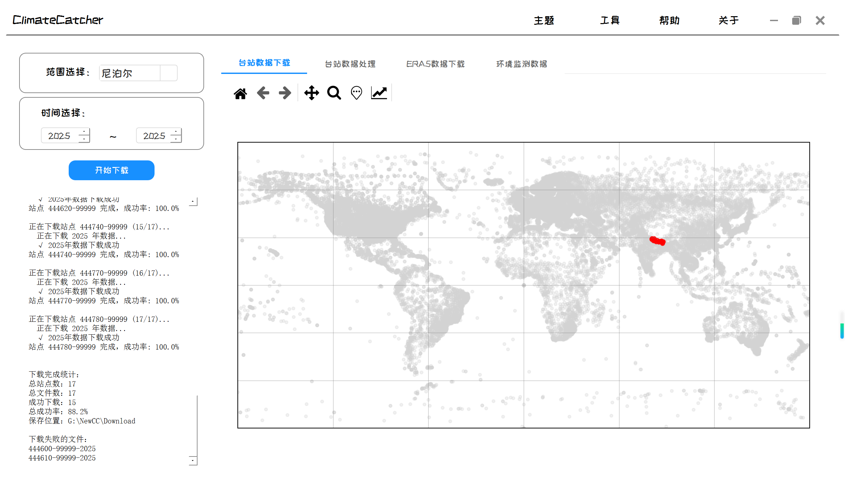This screenshot has width=845, height=504.
Task: Select the pan move tool
Action: pos(311,93)
